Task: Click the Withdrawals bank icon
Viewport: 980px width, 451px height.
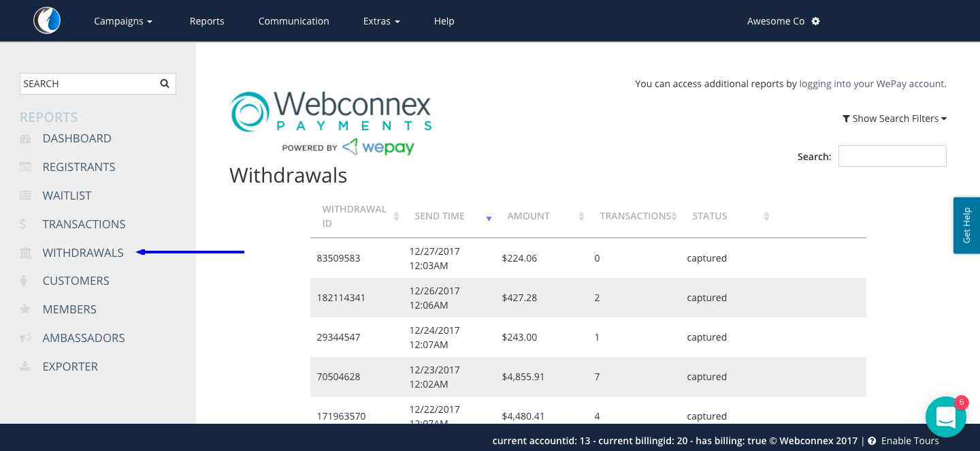Action: [x=25, y=252]
